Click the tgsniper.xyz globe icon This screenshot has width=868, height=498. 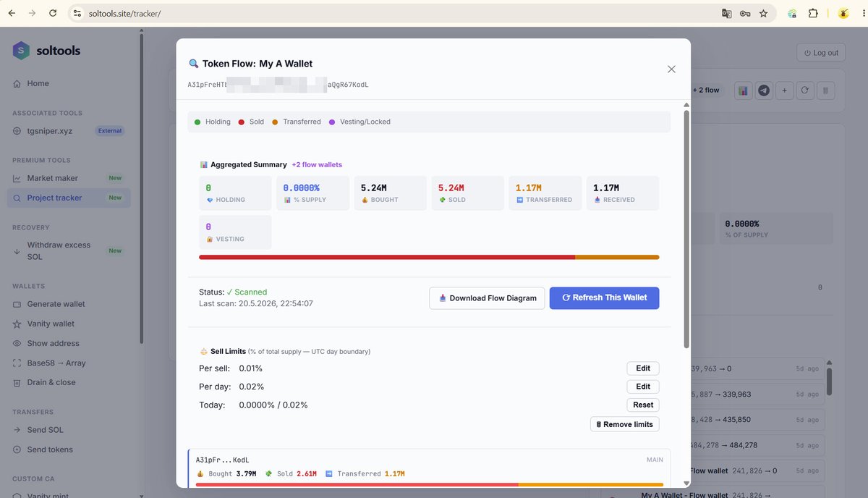click(x=17, y=131)
